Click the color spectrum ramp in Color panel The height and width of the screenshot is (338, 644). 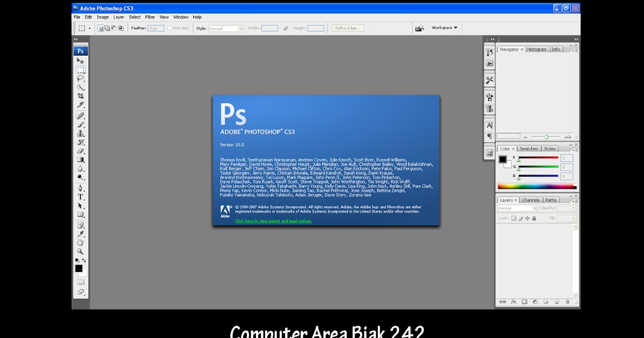pyautogui.click(x=537, y=187)
